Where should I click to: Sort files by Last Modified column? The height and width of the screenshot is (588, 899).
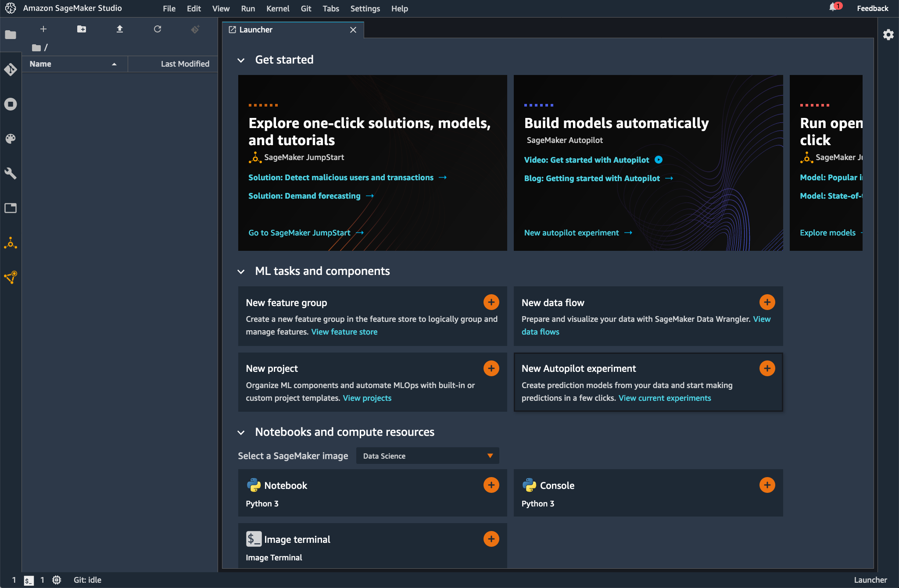(173, 64)
